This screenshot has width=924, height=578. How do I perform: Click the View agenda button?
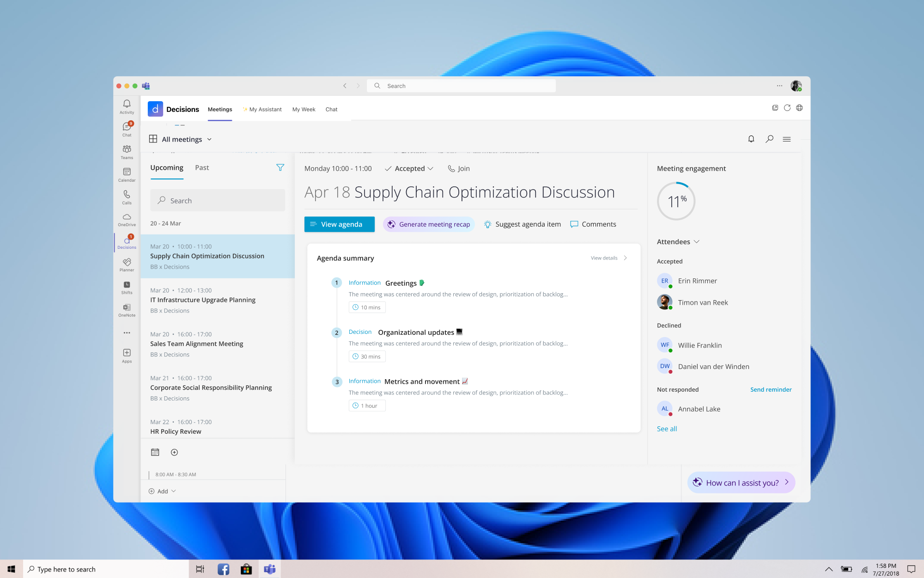coord(339,224)
